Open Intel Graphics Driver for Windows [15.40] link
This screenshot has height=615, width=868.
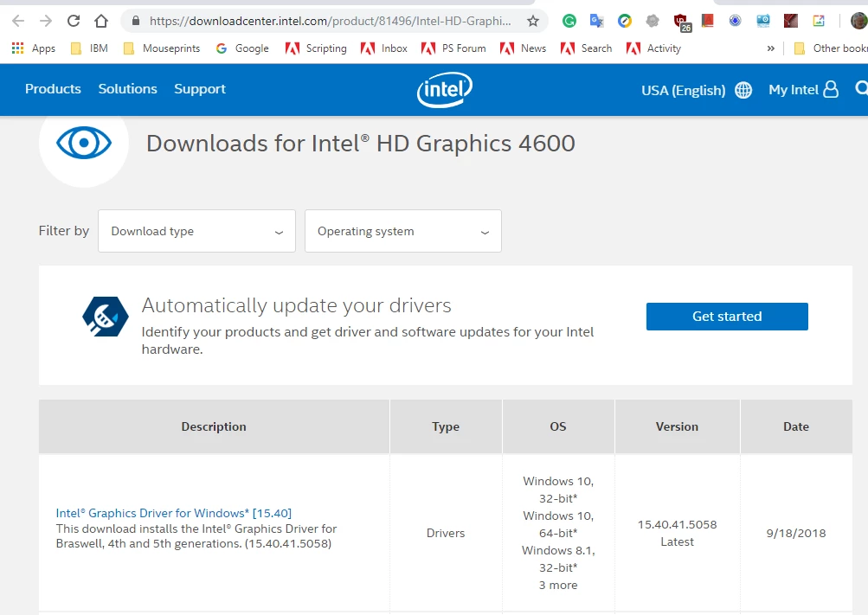174,513
